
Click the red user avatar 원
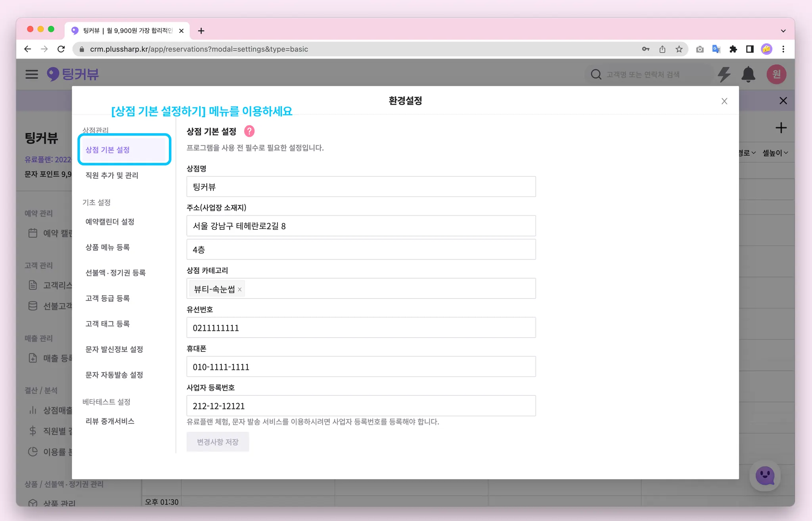click(x=776, y=74)
